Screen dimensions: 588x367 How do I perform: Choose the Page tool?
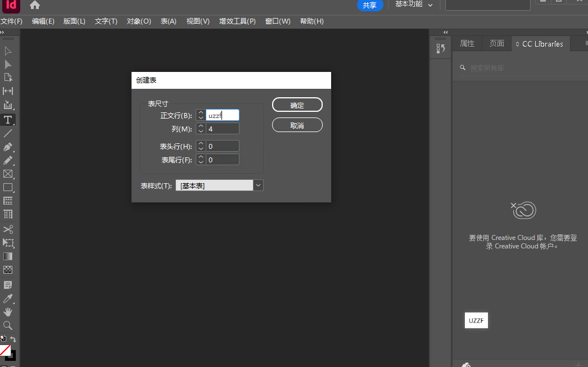tap(8, 78)
